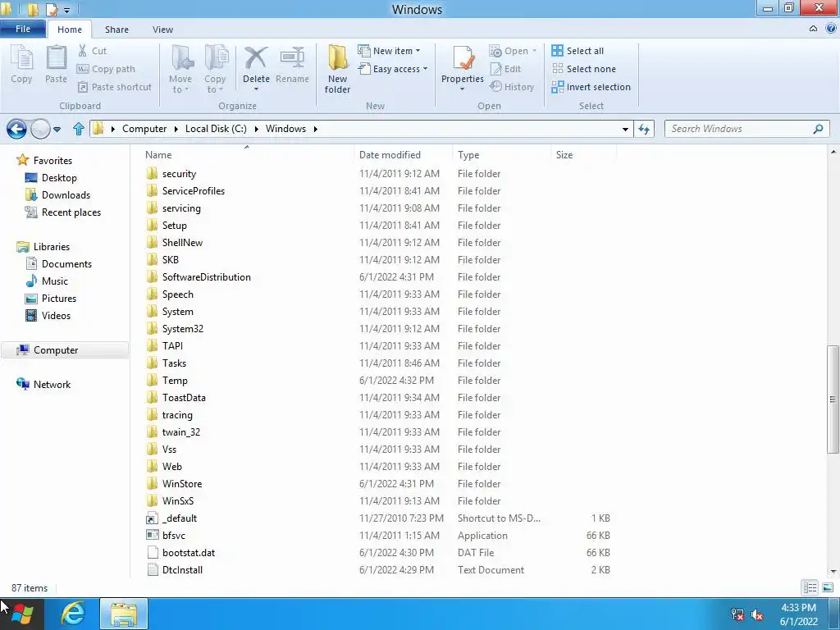Select the Home ribbon tab
The image size is (840, 630).
70,30
